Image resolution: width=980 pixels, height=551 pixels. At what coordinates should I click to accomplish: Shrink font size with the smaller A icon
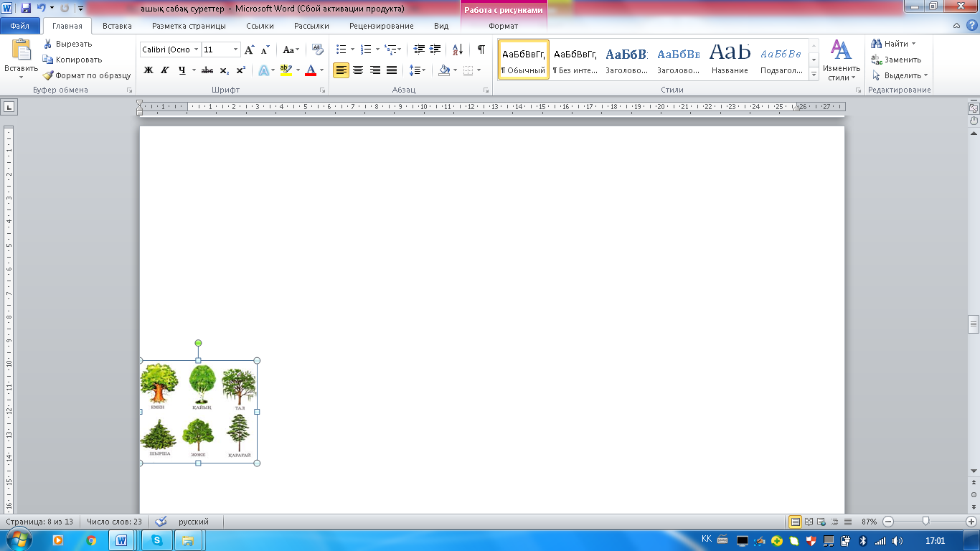pos(265,50)
